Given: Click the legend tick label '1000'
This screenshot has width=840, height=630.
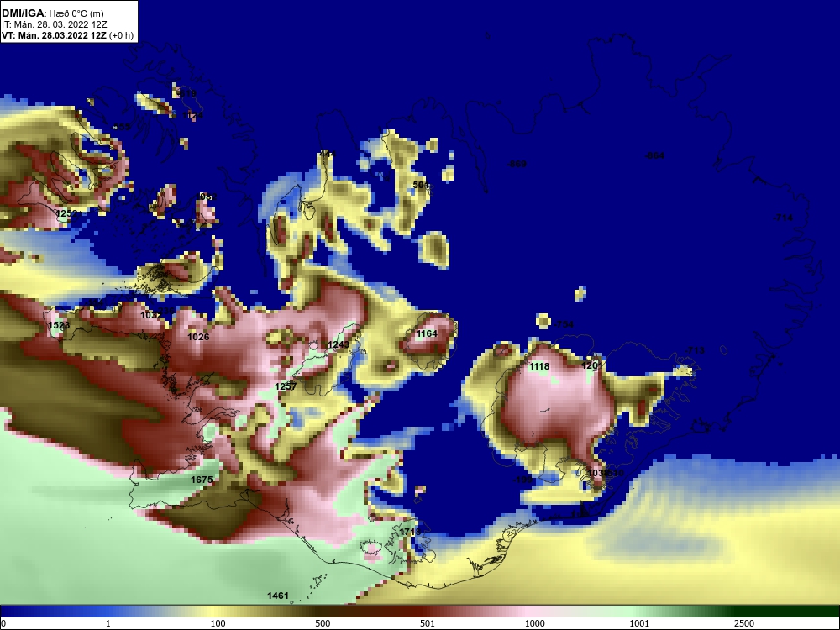Looking at the screenshot, I should (534, 623).
